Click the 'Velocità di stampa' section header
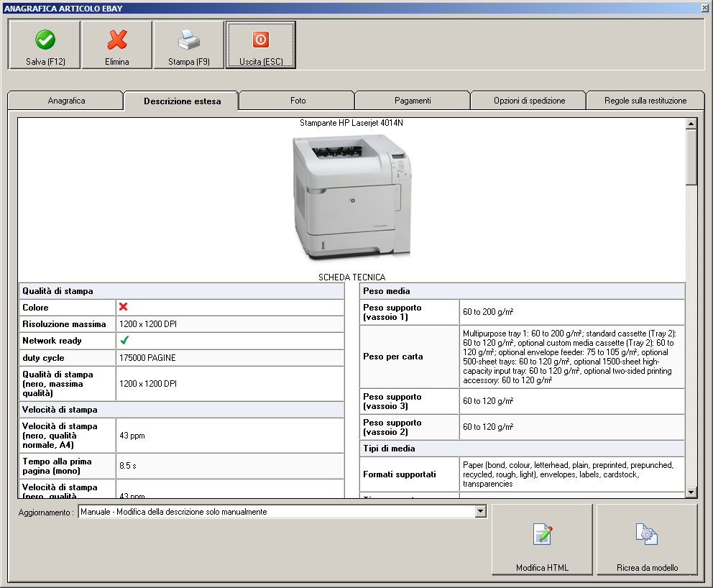Image resolution: width=713 pixels, height=588 pixels. (60, 410)
